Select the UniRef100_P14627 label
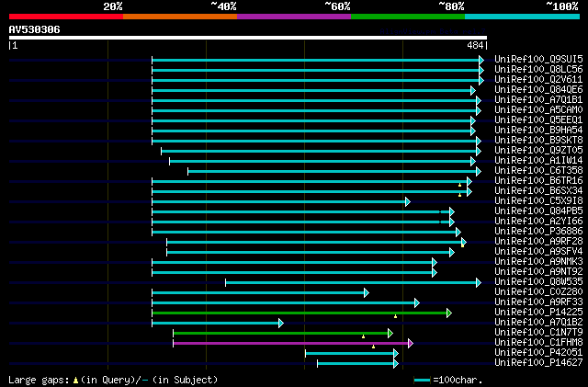This screenshot has width=588, height=387. [538, 363]
